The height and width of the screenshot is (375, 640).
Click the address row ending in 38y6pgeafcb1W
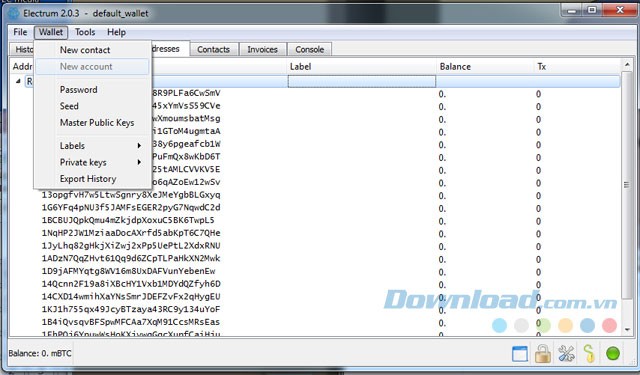[x=186, y=144]
